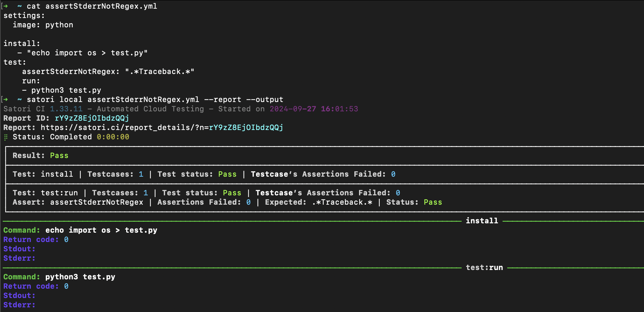This screenshot has height=312, width=644.
Task: Click the green prompt arrow before the satori command
Action: coord(6,100)
